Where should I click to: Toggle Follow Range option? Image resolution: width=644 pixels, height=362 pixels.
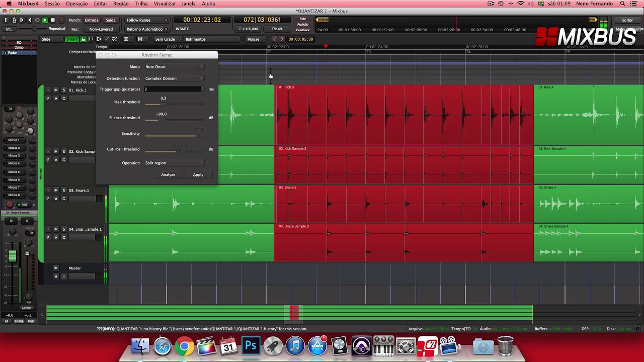coord(147,20)
